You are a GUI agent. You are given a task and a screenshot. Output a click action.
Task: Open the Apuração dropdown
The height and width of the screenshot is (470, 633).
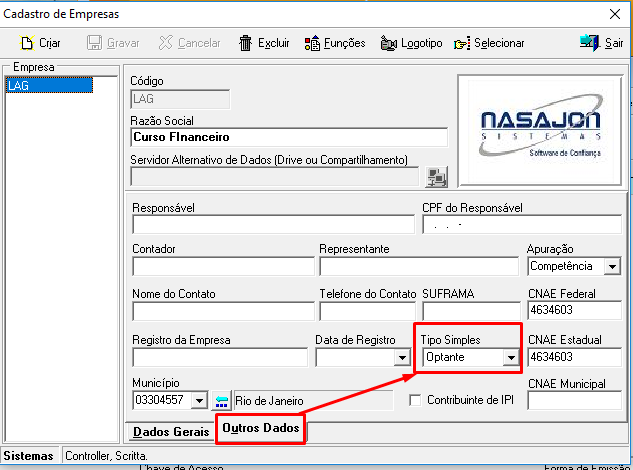click(612, 266)
